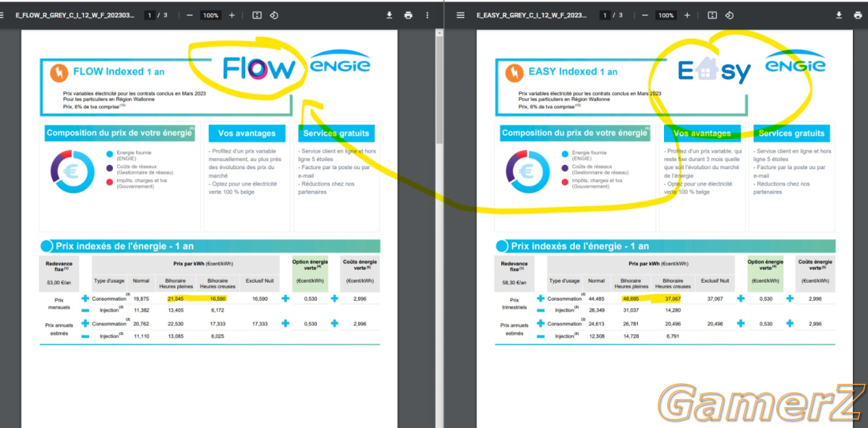
Task: Click the purple 'Coûts de réseaux' legend dot in FLOW
Action: [x=109, y=168]
